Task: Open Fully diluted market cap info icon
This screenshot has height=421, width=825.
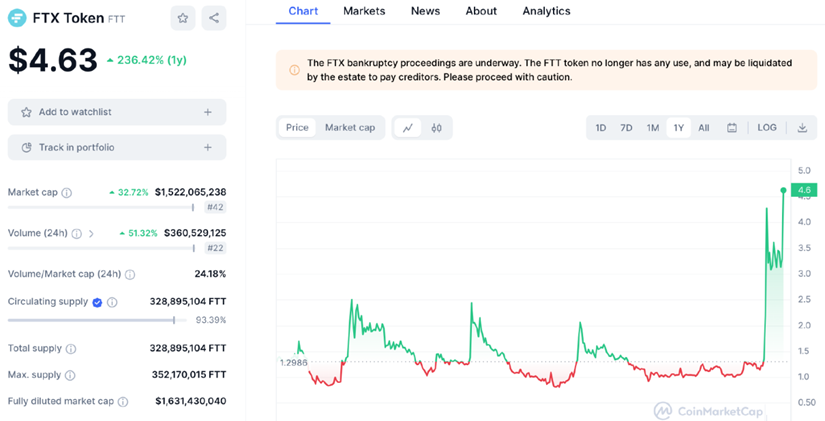Action: (x=123, y=402)
